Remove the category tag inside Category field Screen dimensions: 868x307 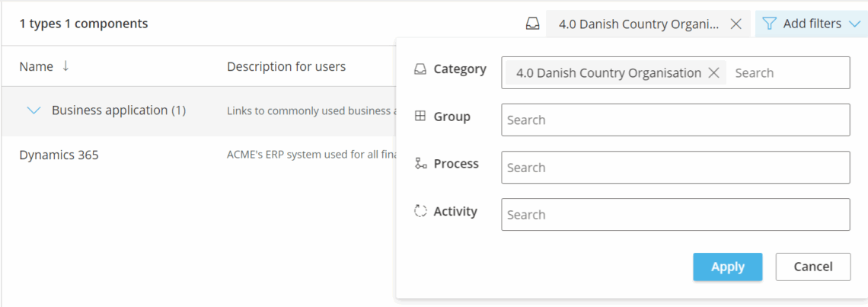[713, 73]
